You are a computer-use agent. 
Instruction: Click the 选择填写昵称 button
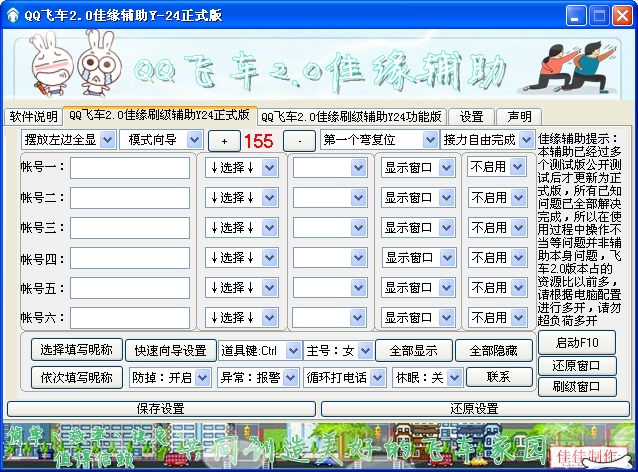point(76,350)
